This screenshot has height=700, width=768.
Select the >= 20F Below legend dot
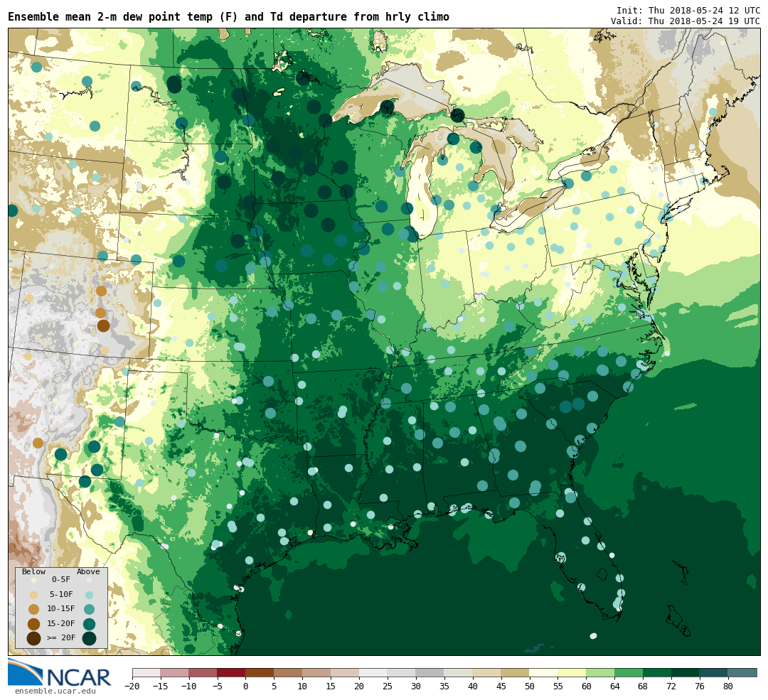tap(34, 638)
